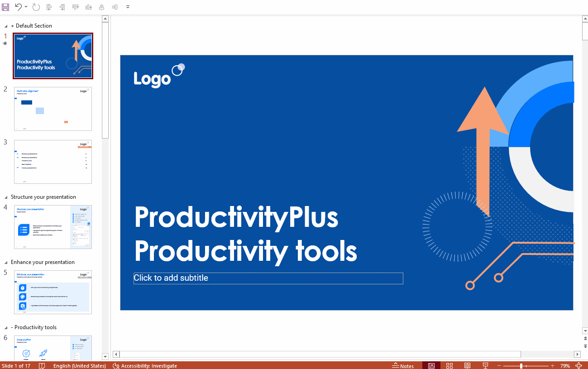Screen dimensions: 588x369
Task: Click the Save icon in quick access toolbar
Action: point(5,7)
